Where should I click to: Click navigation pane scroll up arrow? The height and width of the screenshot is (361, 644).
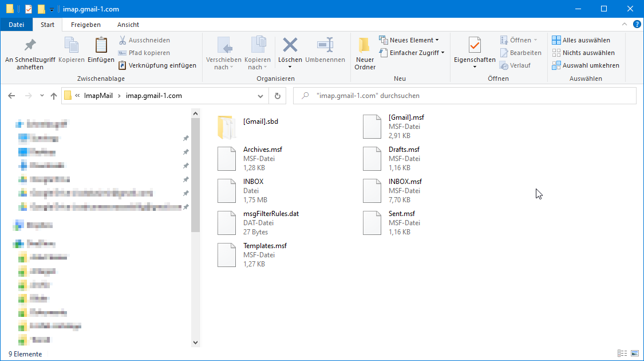coord(196,113)
